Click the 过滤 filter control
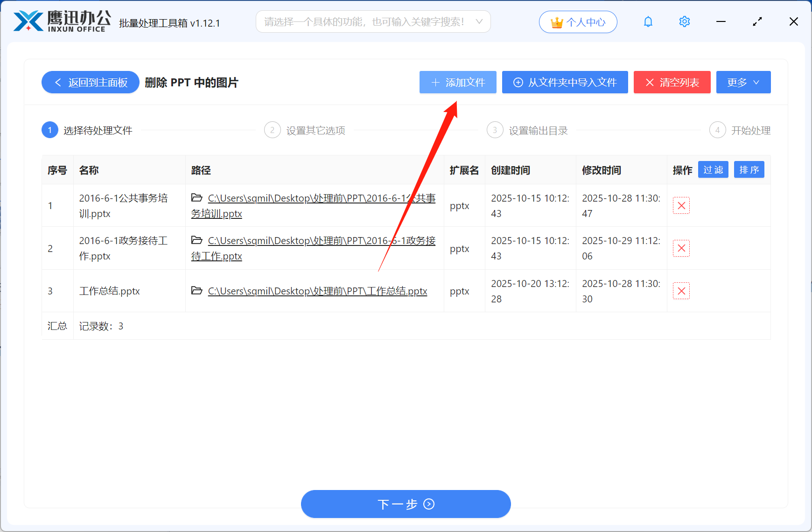812x532 pixels. pos(713,169)
